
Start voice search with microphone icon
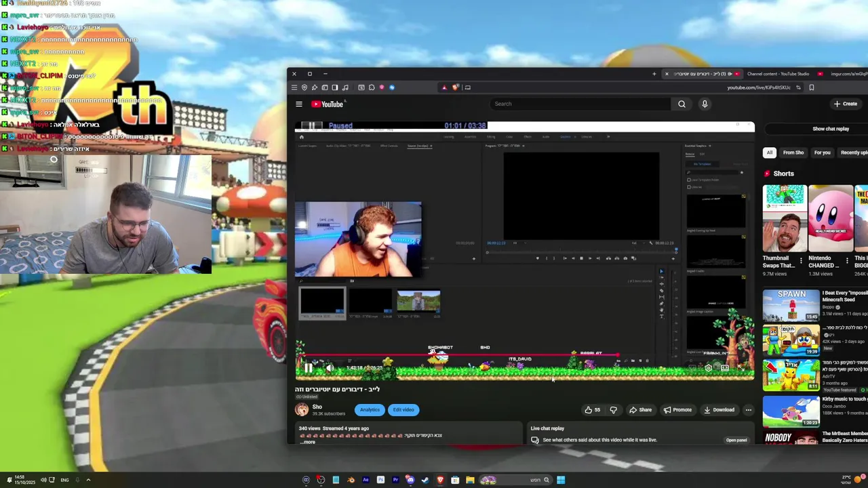point(705,104)
